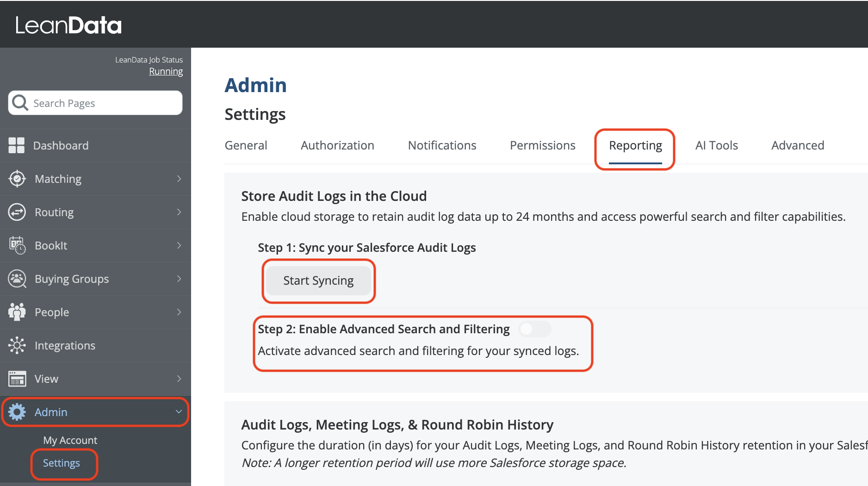
Task: Open My Account under Admin
Action: coord(70,440)
